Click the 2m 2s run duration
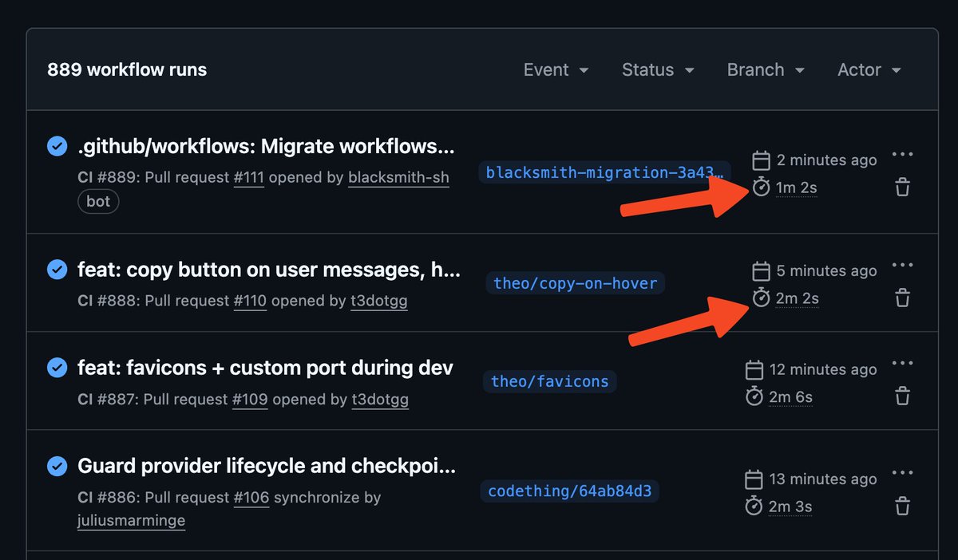The image size is (958, 560). tap(797, 298)
